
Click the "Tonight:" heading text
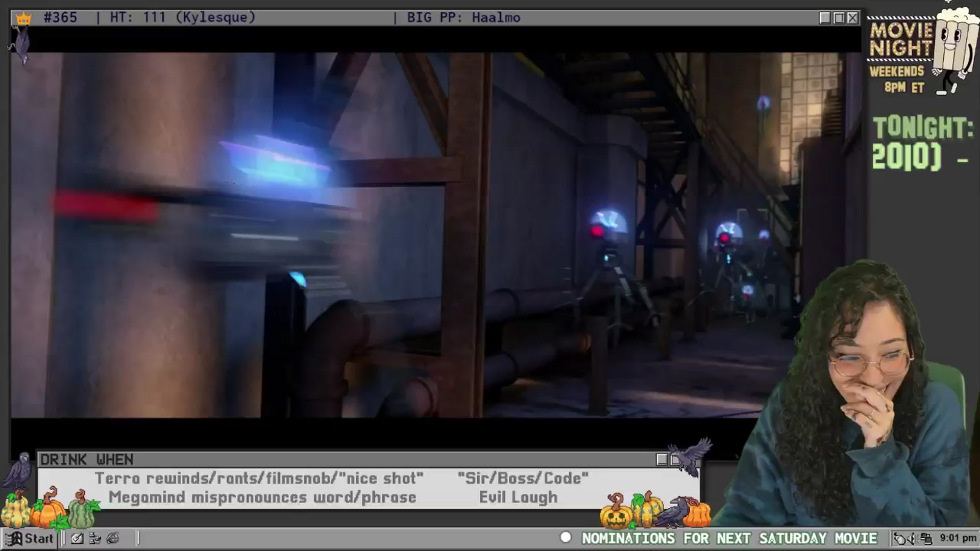[x=923, y=128]
